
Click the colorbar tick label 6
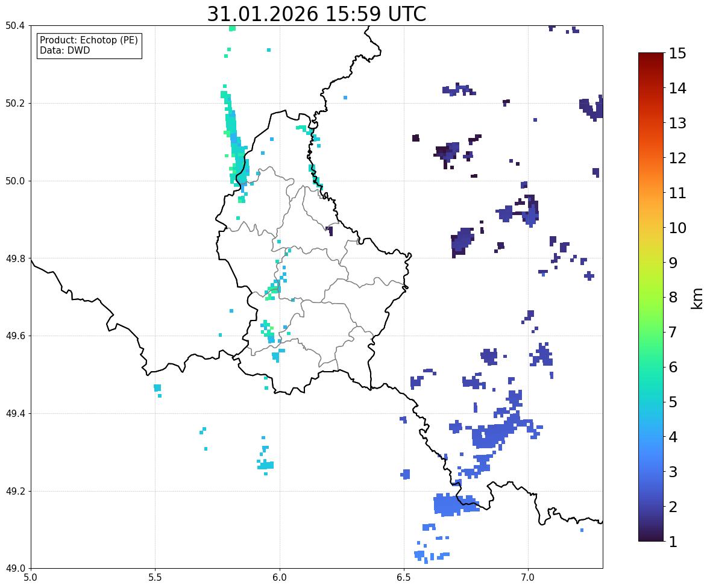(673, 367)
